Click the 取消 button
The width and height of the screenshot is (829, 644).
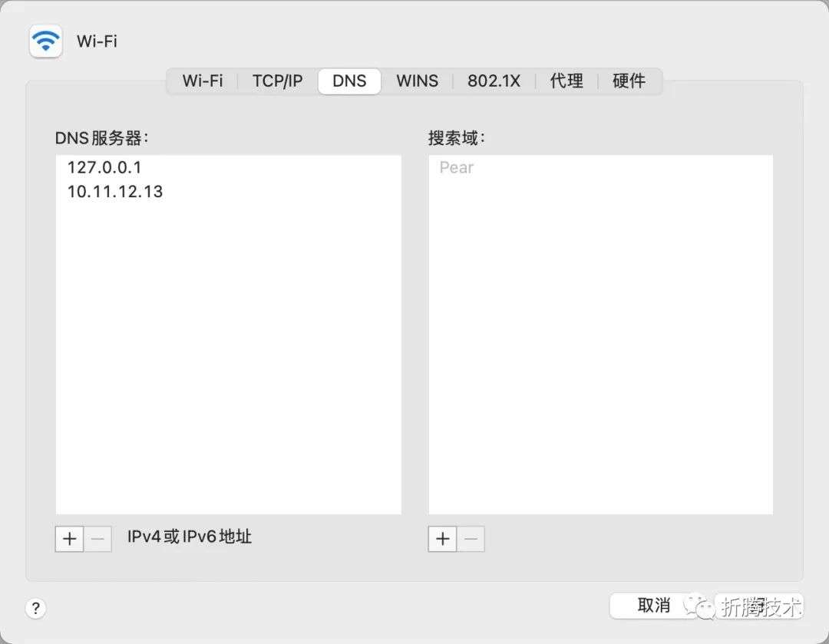tap(654, 605)
